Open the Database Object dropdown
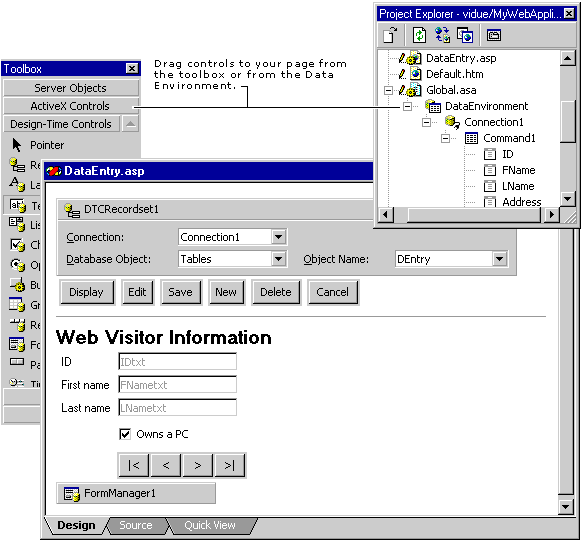 (x=278, y=259)
